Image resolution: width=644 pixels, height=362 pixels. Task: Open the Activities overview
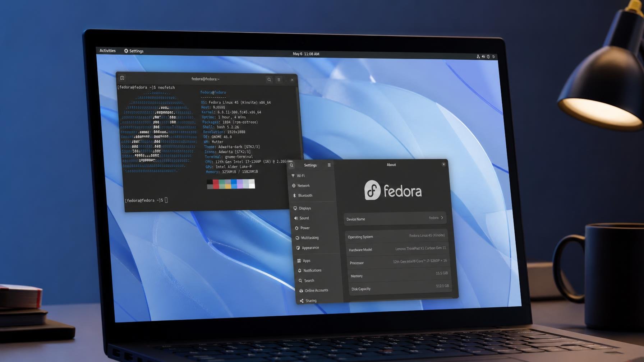tap(107, 51)
